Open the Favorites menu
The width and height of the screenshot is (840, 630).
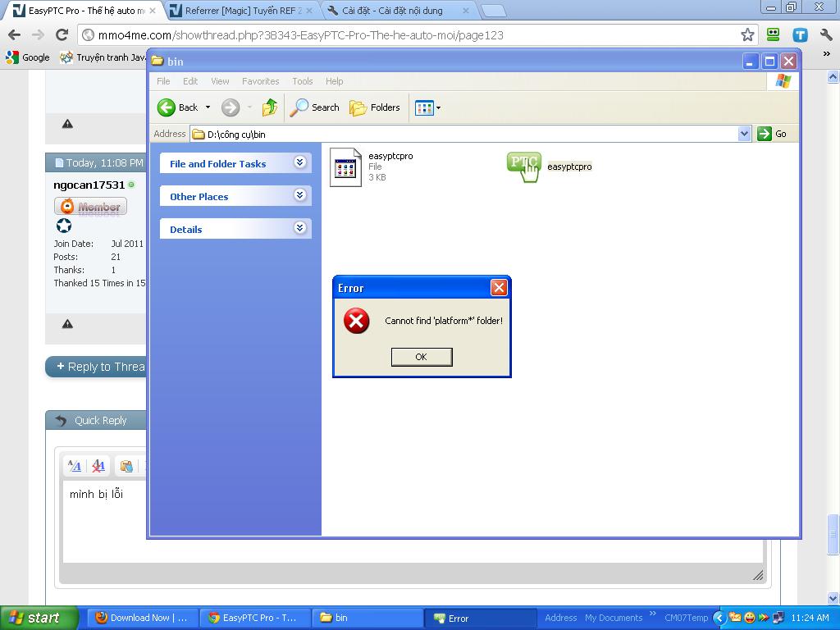(x=260, y=81)
